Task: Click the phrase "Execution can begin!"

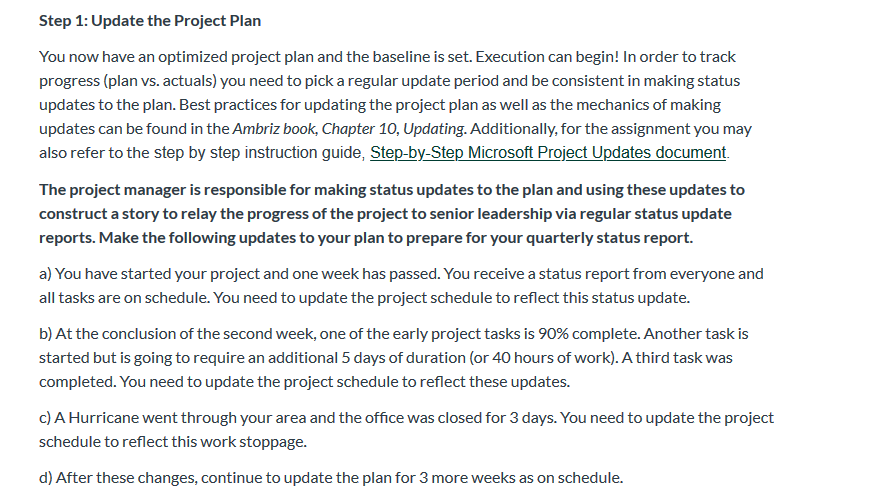Action: click(x=547, y=57)
